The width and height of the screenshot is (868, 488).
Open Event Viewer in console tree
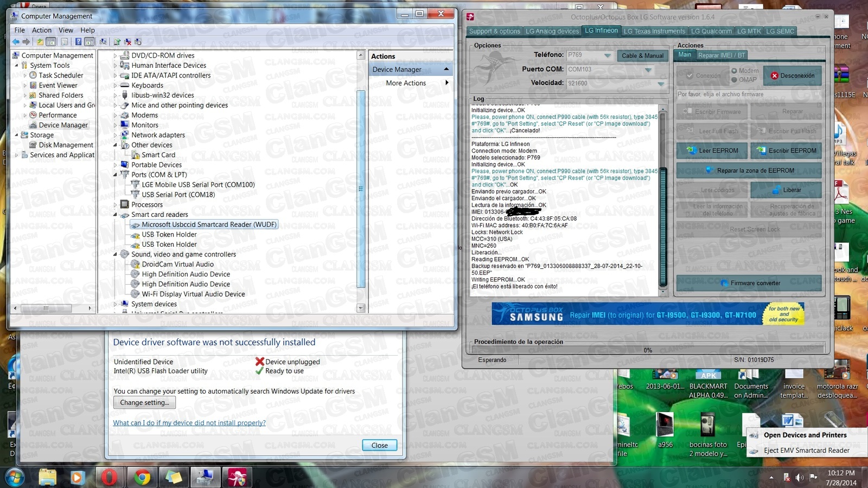click(x=58, y=85)
